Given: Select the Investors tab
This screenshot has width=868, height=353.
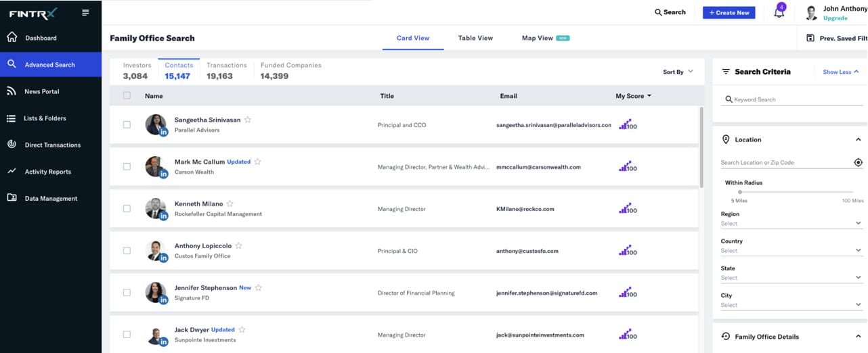Looking at the screenshot, I should [137, 70].
